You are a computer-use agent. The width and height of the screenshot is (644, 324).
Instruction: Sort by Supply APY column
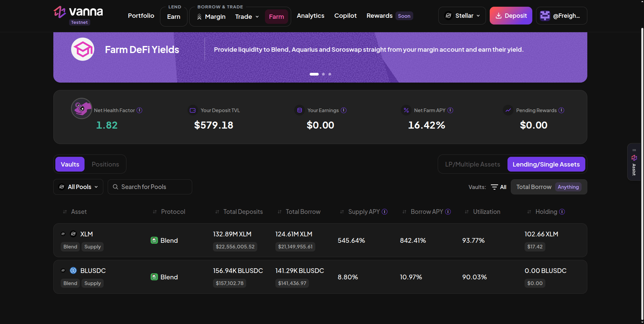[360, 212]
